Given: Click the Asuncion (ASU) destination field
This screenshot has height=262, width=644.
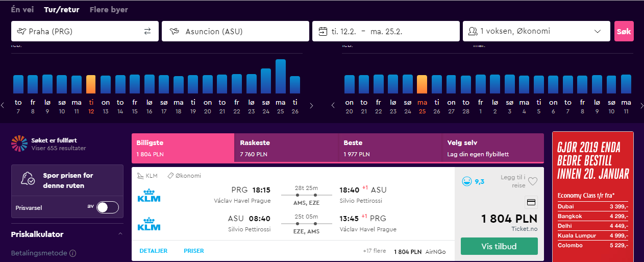Looking at the screenshot, I should 235,31.
